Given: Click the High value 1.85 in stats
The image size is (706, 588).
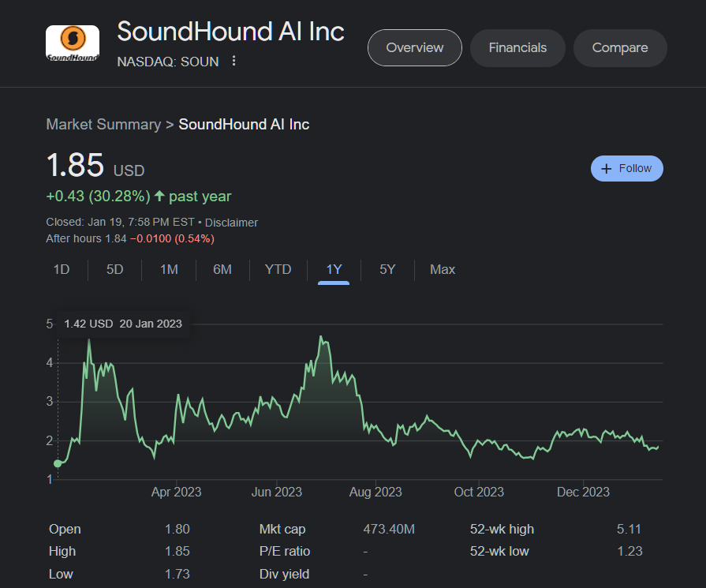Looking at the screenshot, I should point(177,551).
